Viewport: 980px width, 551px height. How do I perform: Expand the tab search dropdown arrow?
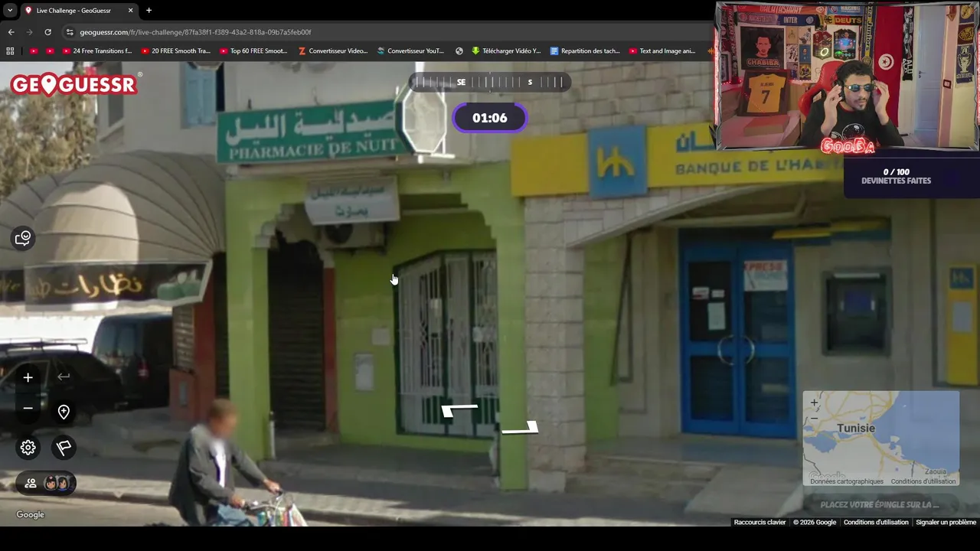coord(9,11)
